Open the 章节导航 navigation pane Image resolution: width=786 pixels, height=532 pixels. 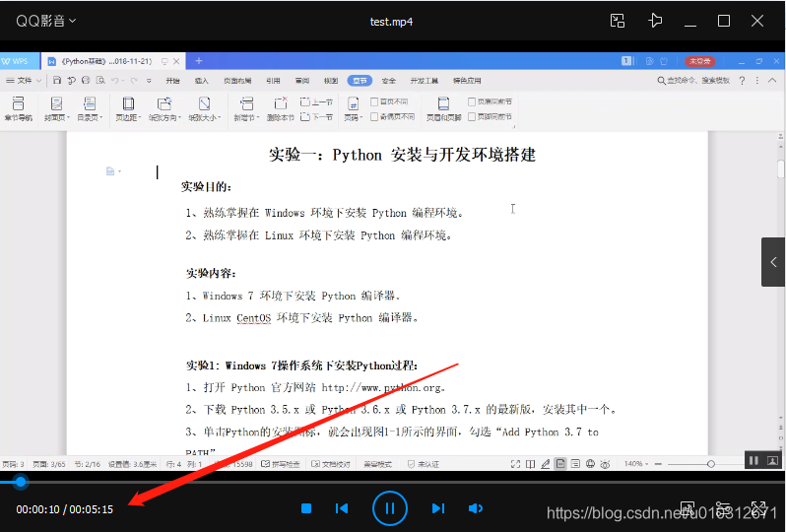(19, 108)
